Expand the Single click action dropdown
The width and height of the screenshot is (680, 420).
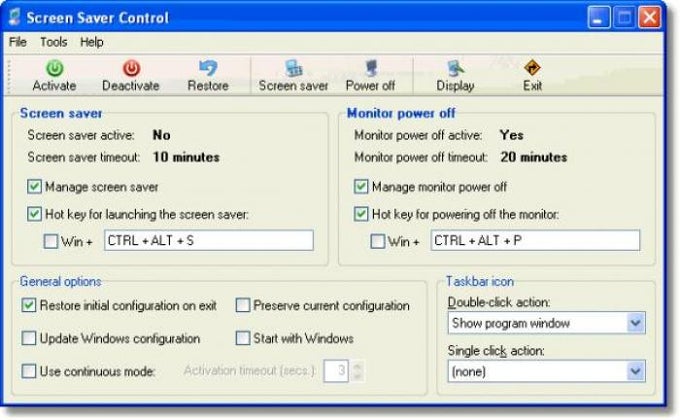635,371
